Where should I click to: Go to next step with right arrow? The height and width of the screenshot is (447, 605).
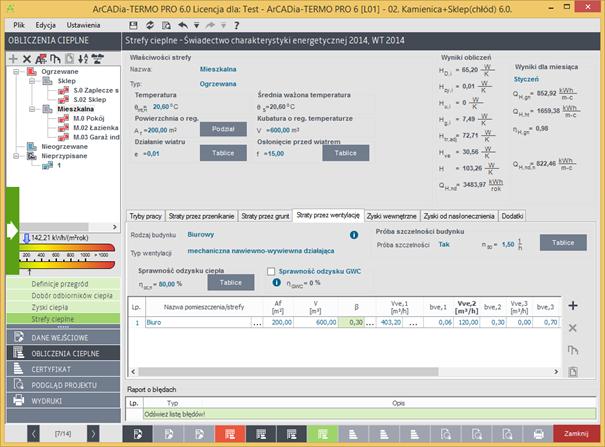click(x=93, y=434)
